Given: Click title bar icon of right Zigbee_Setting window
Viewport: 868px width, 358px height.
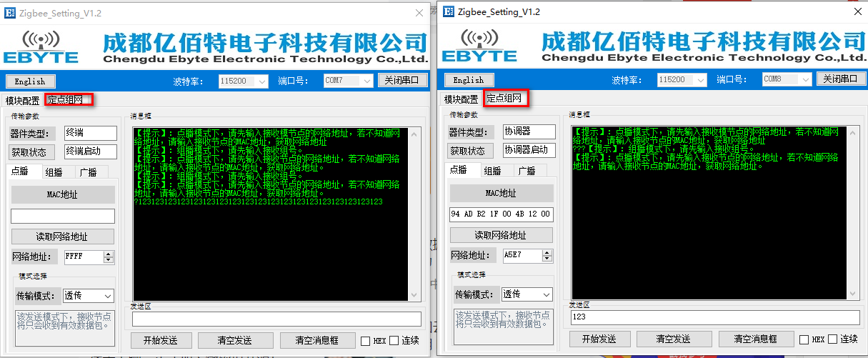Looking at the screenshot, I should (x=449, y=11).
